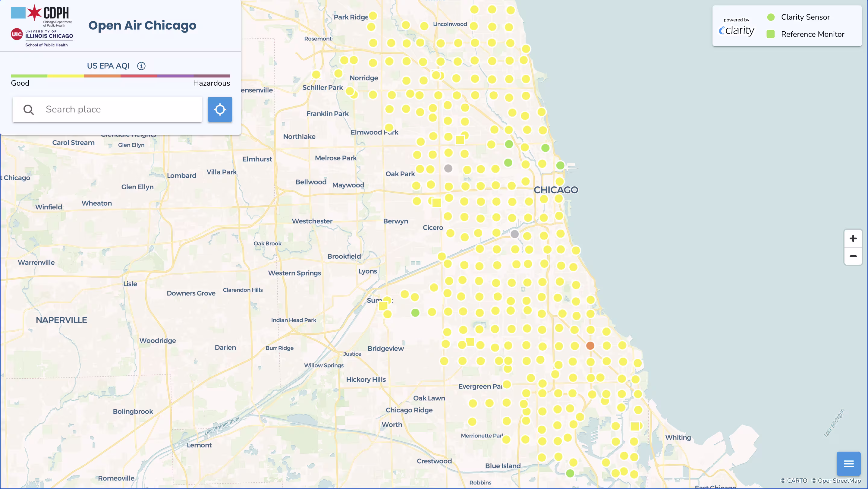Click the orange sensor marker
The image size is (868, 489).
click(x=590, y=346)
